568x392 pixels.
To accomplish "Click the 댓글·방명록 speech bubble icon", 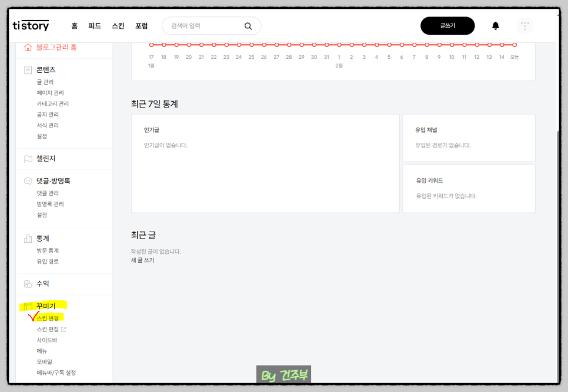I will [27, 180].
